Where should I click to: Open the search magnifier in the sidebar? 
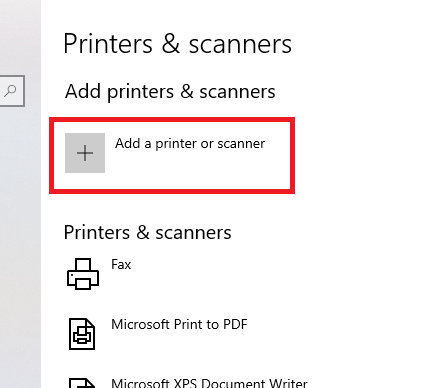point(10,91)
